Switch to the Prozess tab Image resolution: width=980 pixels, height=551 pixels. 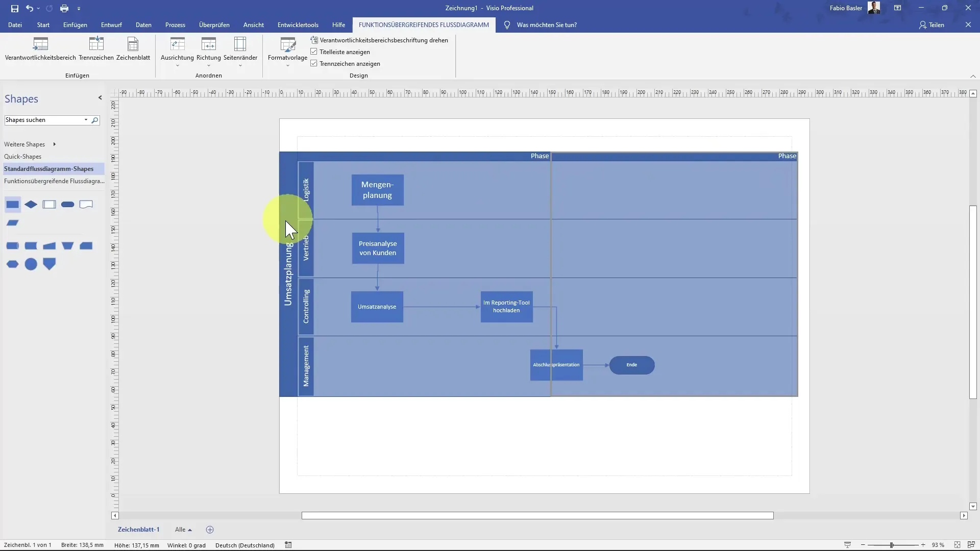click(x=175, y=25)
